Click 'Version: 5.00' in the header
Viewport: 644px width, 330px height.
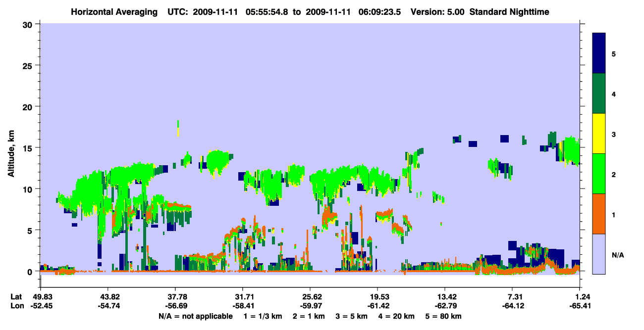tap(437, 12)
